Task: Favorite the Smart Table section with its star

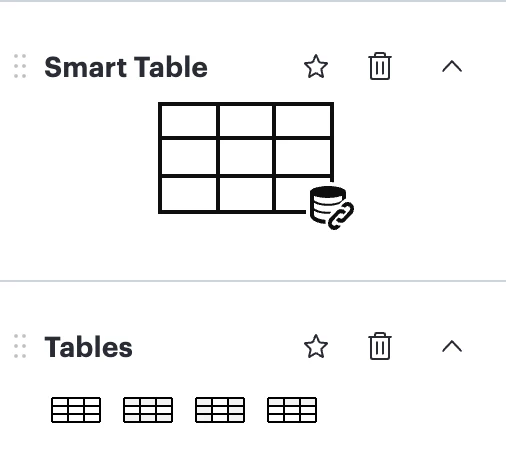Action: 316,67
